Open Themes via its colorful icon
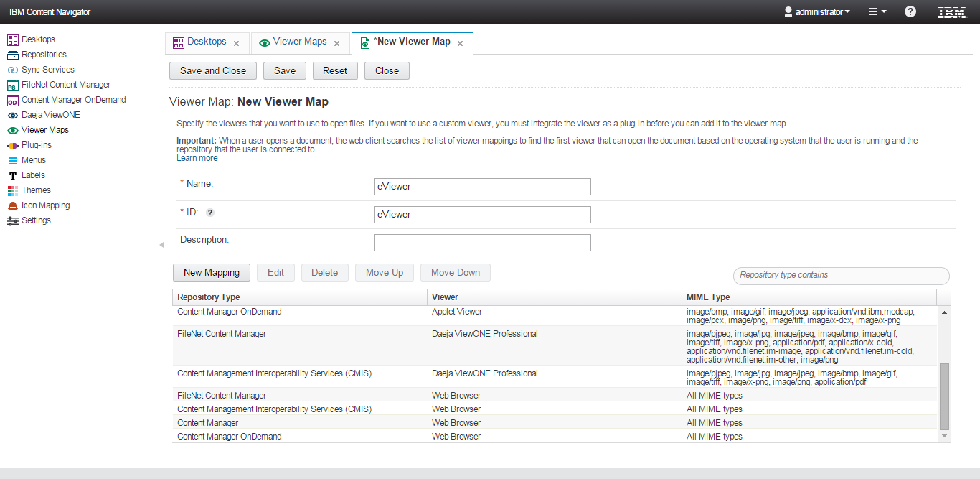The height and width of the screenshot is (479, 980). [12, 190]
